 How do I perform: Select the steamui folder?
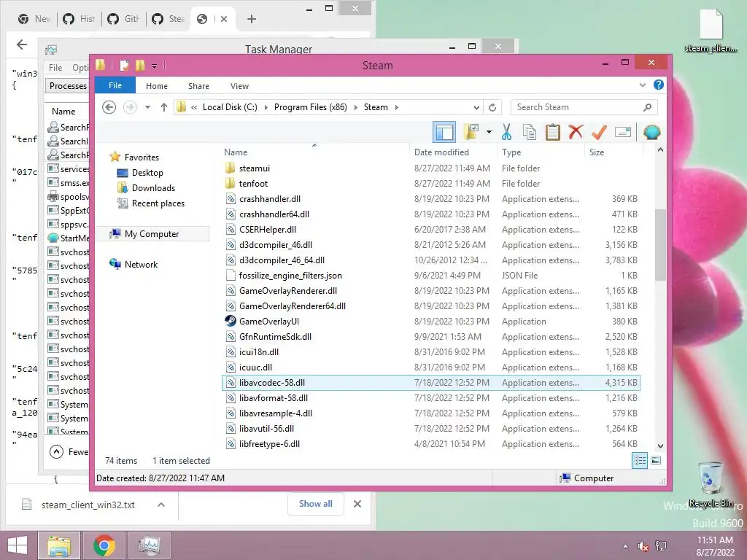(255, 168)
